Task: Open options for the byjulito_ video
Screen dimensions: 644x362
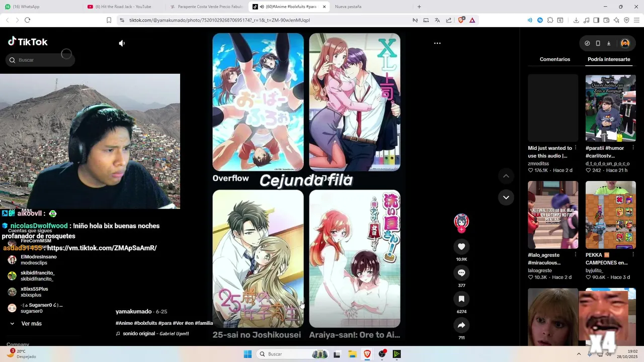Action: tap(633, 255)
